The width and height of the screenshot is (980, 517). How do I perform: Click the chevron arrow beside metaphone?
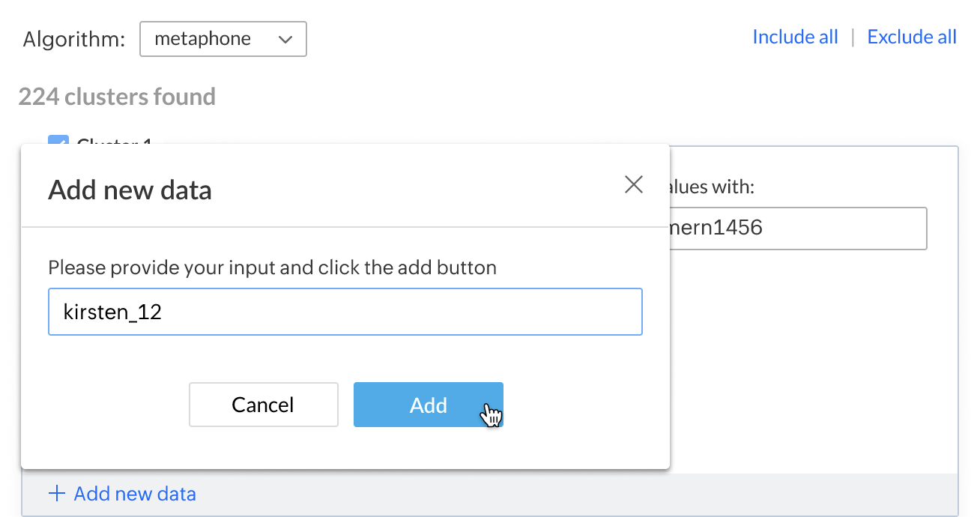click(285, 40)
